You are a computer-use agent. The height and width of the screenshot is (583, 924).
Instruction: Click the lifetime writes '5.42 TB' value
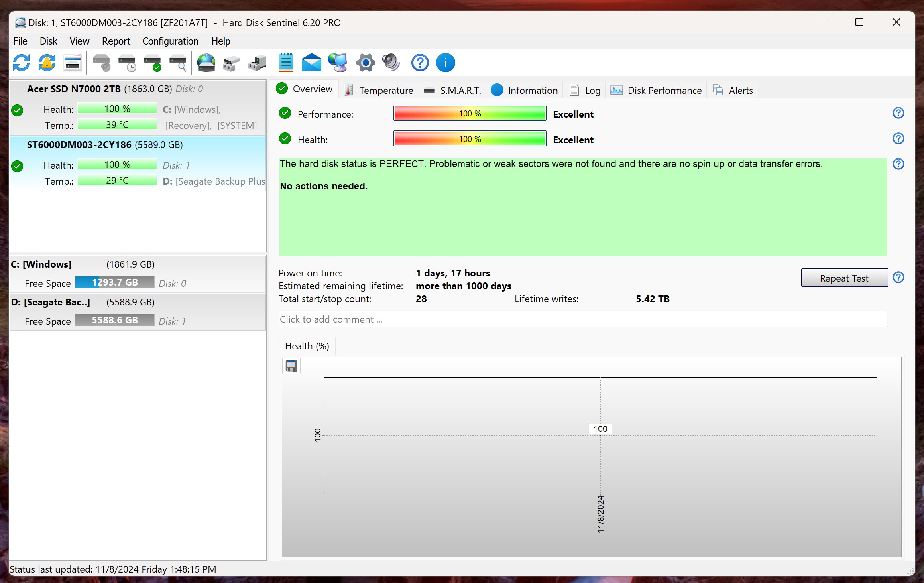(653, 299)
